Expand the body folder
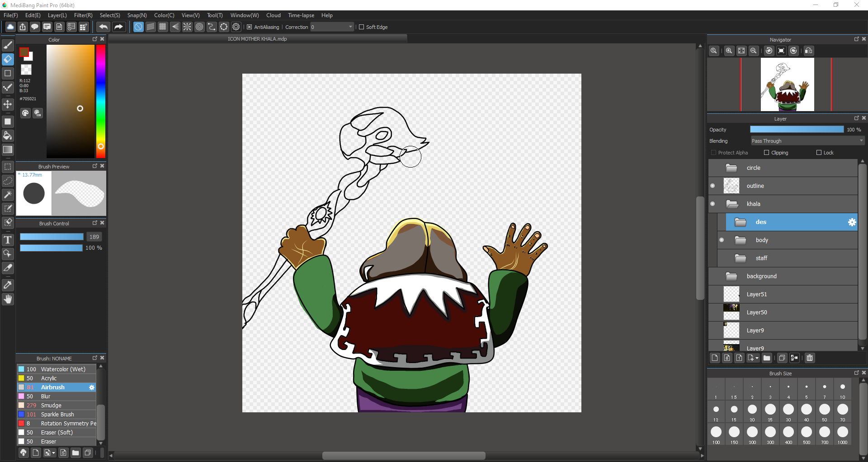Viewport: 868px width, 462px height. [x=741, y=240]
